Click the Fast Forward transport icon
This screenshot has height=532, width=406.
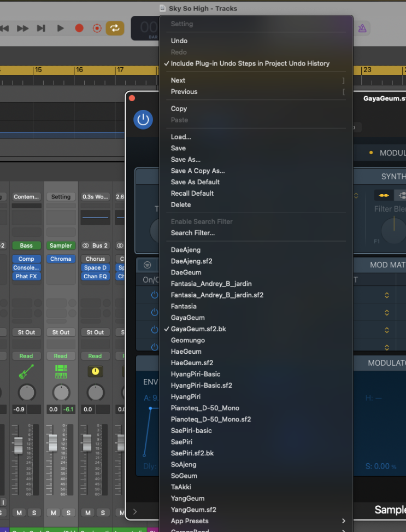pos(22,28)
